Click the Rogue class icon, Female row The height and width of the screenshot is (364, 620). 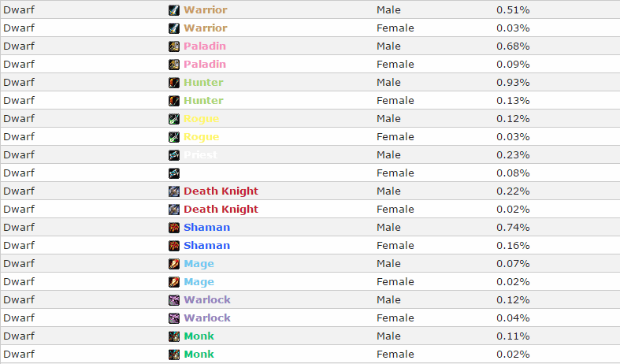[174, 137]
